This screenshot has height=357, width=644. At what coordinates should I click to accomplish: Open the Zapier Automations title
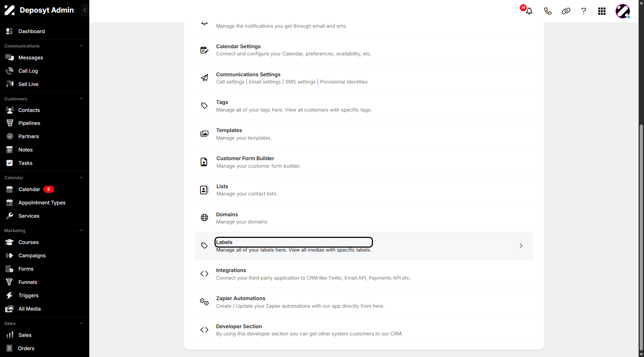pyautogui.click(x=240, y=298)
